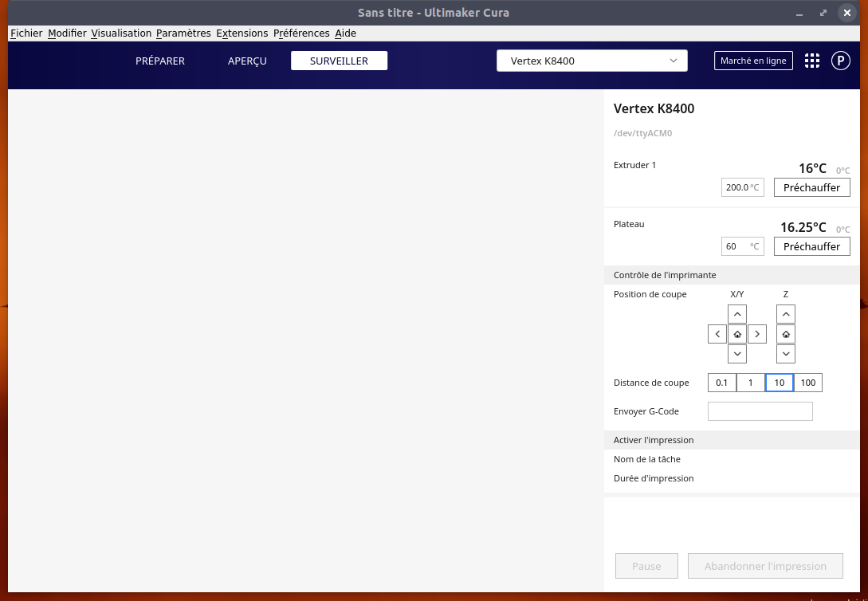This screenshot has width=868, height=601.
Task: Click the Durée d'impression label
Action: click(654, 478)
